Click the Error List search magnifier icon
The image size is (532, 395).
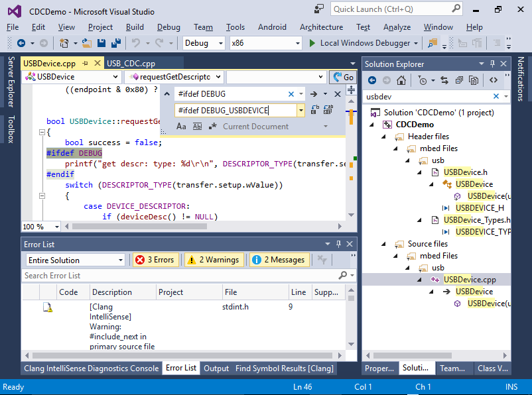343,275
